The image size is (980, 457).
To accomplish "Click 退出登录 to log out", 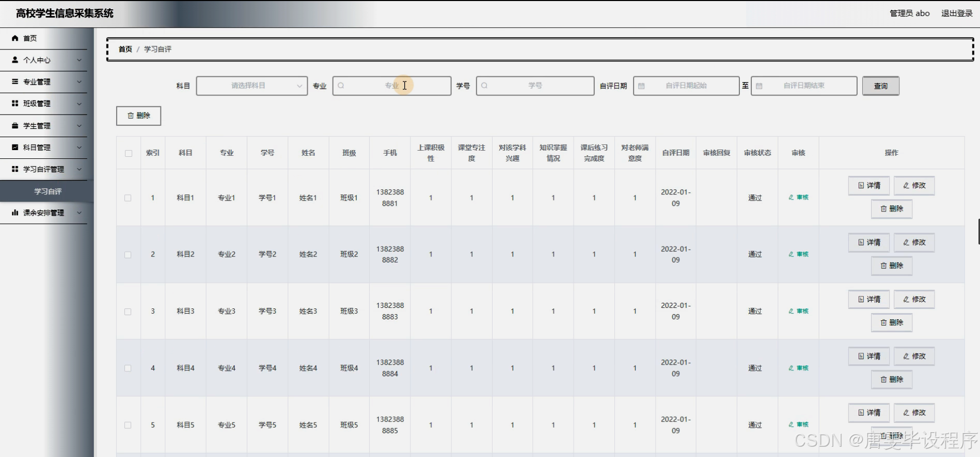I will click(957, 13).
